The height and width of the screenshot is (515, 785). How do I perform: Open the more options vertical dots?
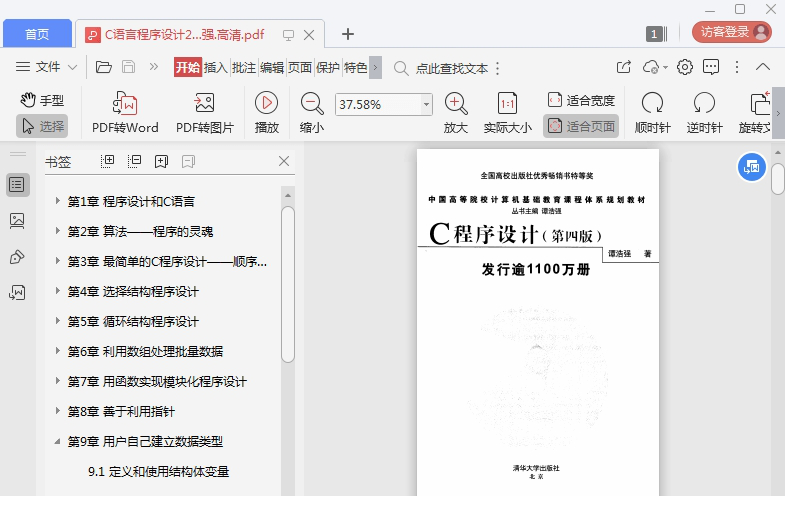pyautogui.click(x=737, y=67)
